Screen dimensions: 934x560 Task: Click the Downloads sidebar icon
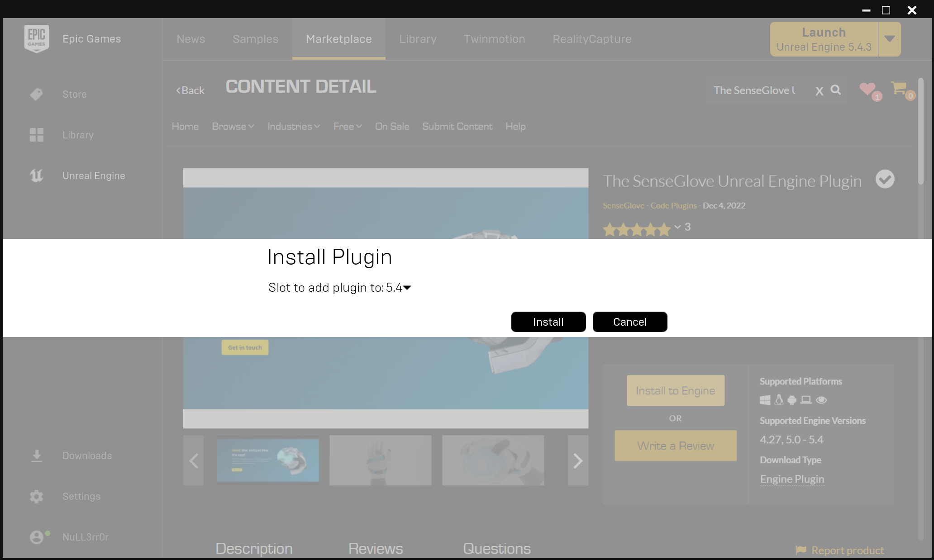pyautogui.click(x=37, y=456)
